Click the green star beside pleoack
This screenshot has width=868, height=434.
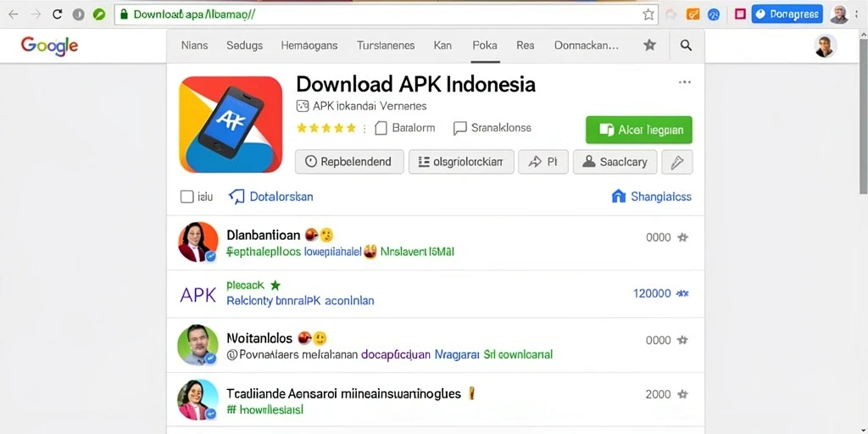click(x=275, y=286)
